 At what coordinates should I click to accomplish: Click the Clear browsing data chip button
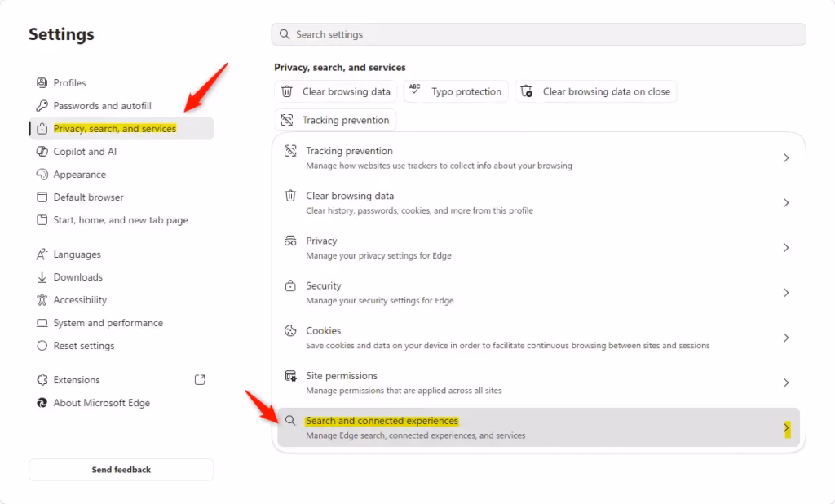click(x=335, y=91)
